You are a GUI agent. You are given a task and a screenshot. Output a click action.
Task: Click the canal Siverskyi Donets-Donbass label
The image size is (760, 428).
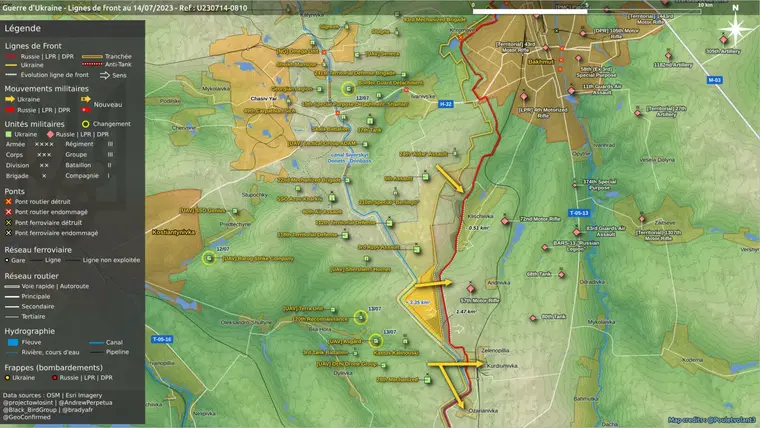[x=349, y=158]
